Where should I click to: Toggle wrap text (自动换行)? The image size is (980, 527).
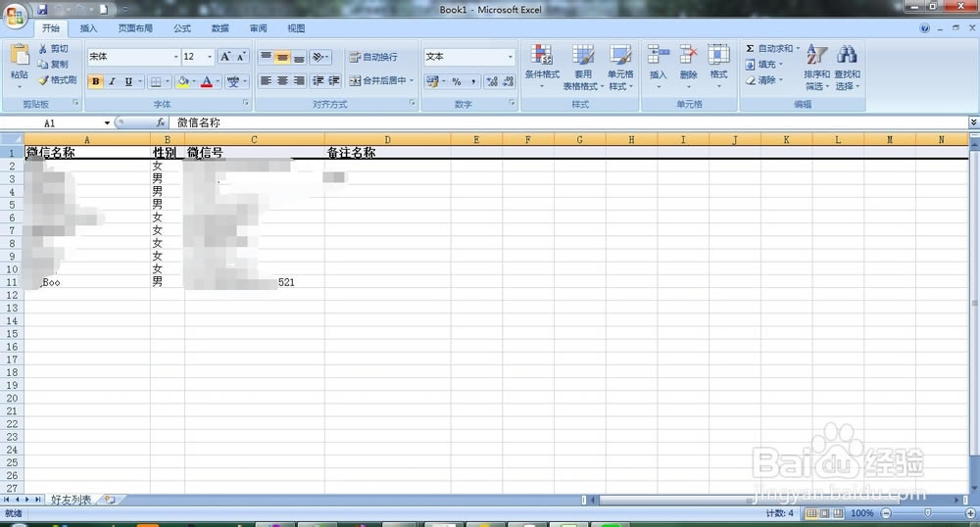[x=373, y=57]
